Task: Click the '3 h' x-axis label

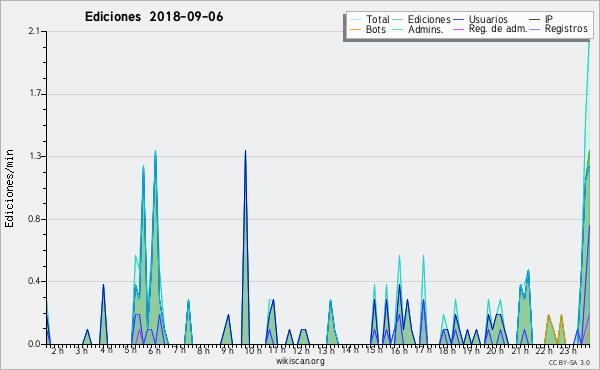Action: tap(81, 351)
